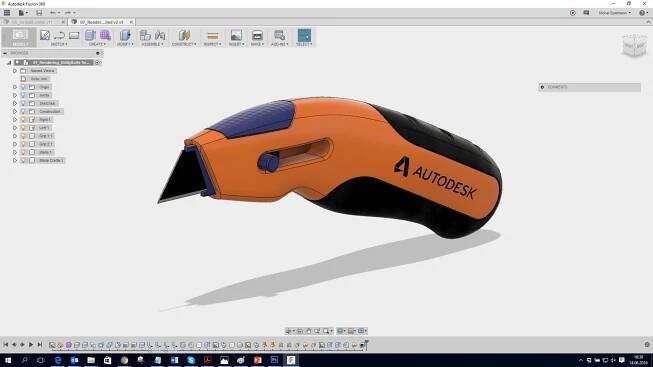Expand the Blade Guide:1 tree node
This screenshot has width=653, height=367.
point(15,160)
